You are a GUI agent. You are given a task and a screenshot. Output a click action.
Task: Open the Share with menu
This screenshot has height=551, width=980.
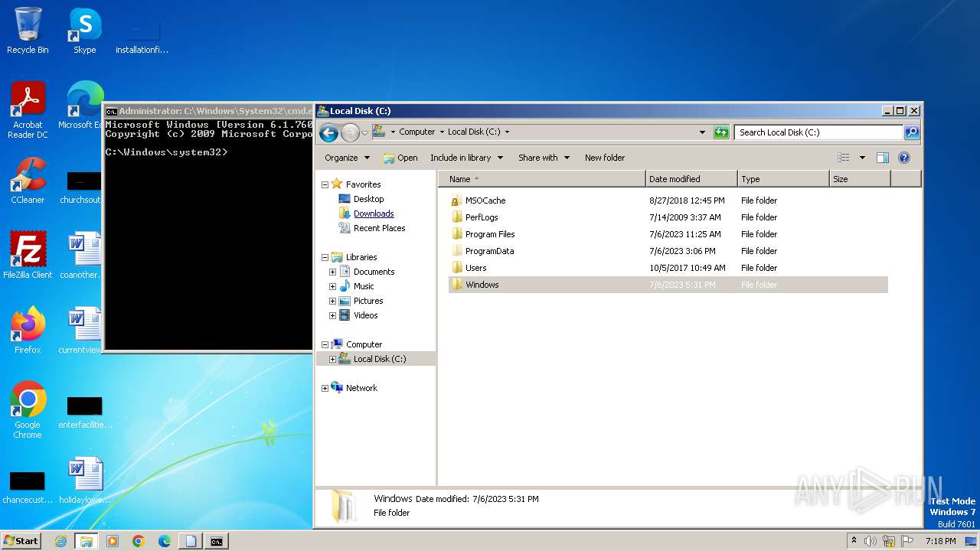(544, 158)
